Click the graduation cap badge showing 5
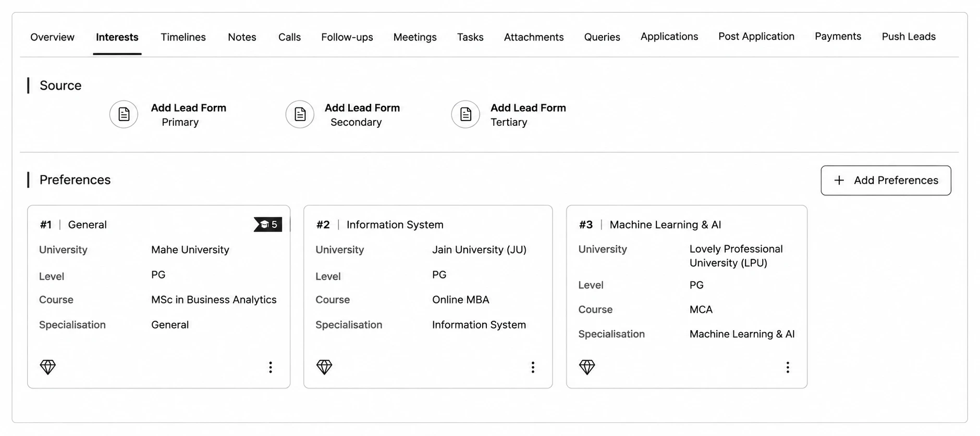 [x=268, y=224]
